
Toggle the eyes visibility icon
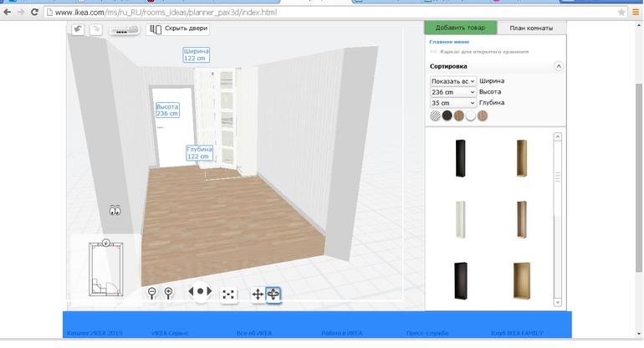(x=115, y=212)
